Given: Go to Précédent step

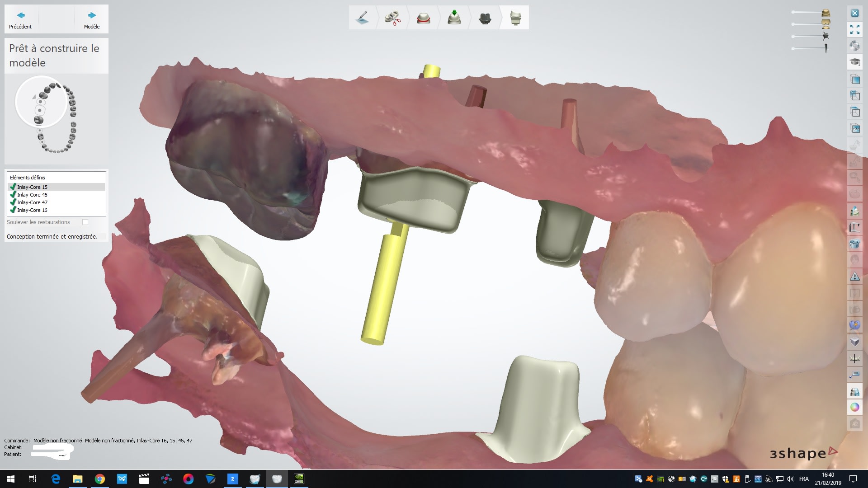Looking at the screenshot, I should (20, 19).
